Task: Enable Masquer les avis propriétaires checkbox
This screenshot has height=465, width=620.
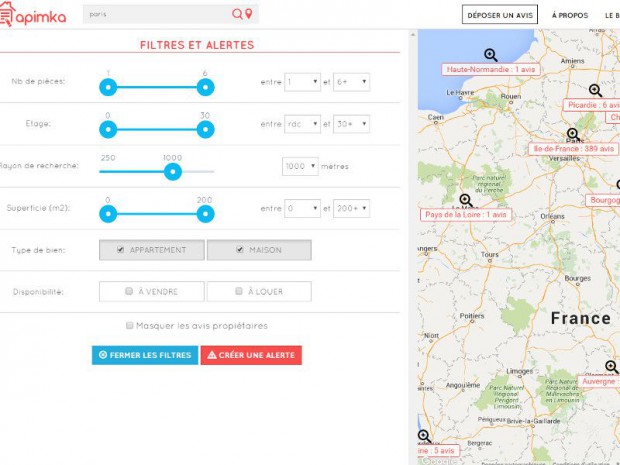Action: (x=129, y=325)
